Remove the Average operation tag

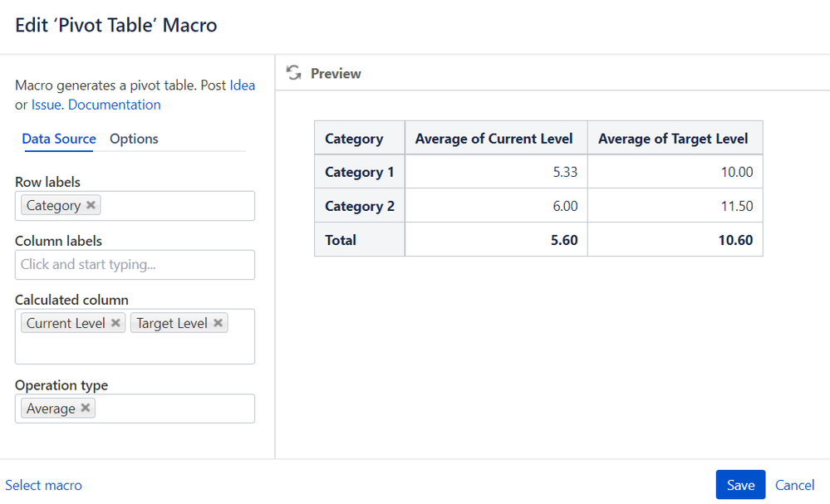[86, 409]
